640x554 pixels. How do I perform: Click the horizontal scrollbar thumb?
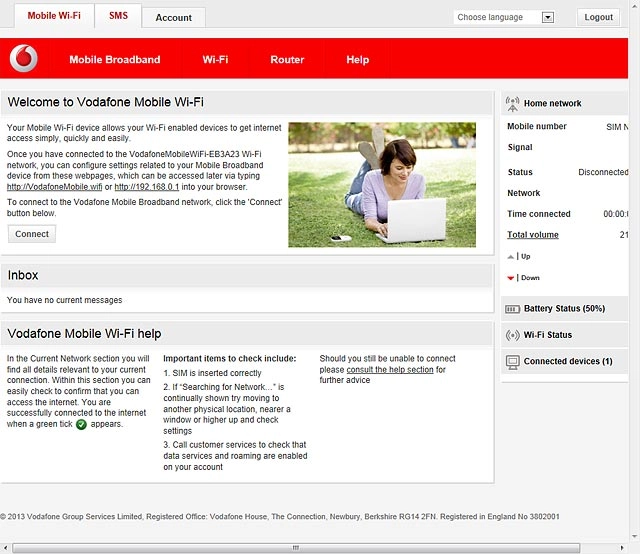coord(296,548)
